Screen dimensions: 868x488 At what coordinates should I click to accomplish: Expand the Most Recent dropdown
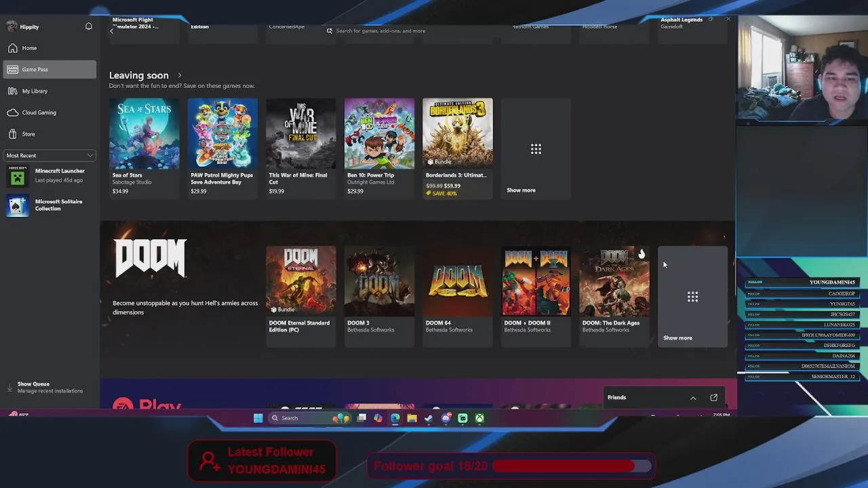coord(50,155)
